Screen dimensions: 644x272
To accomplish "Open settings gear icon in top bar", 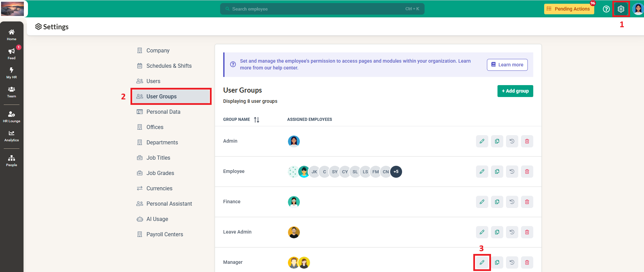I will [621, 9].
